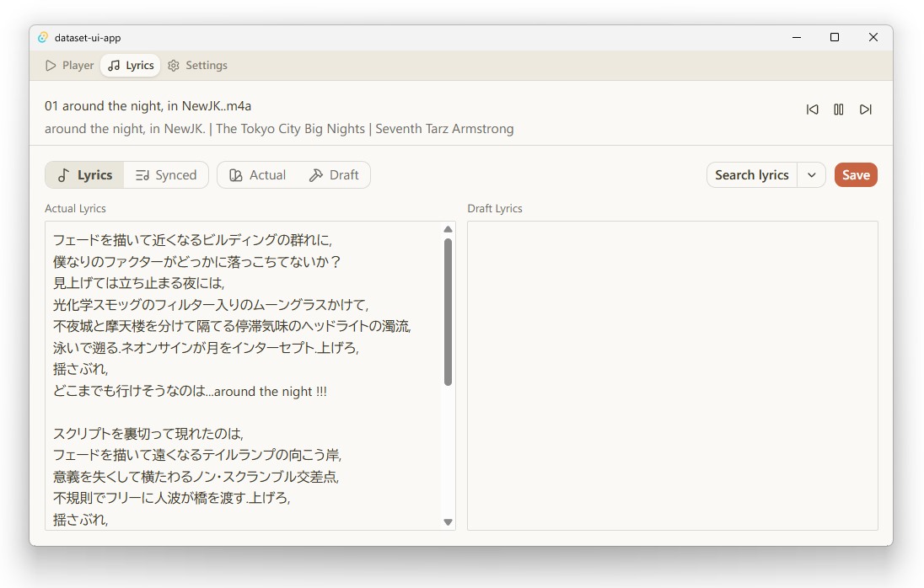924x588 pixels.
Task: Click the lyric line starting '意義を失くして'
Action: point(196,477)
